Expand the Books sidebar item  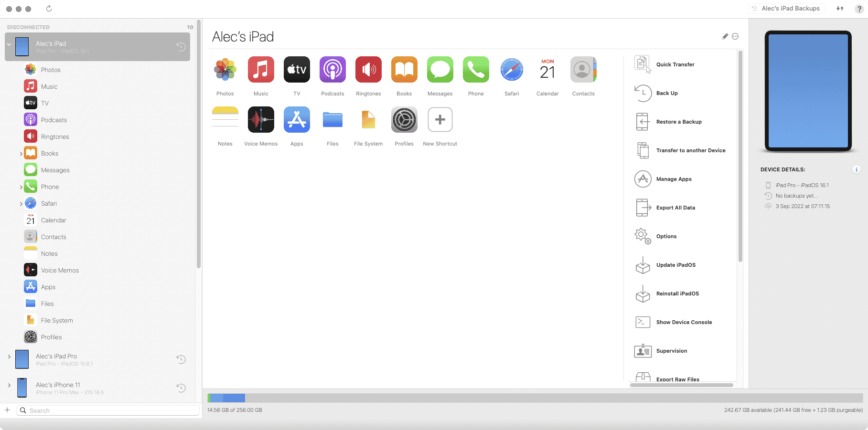[21, 154]
